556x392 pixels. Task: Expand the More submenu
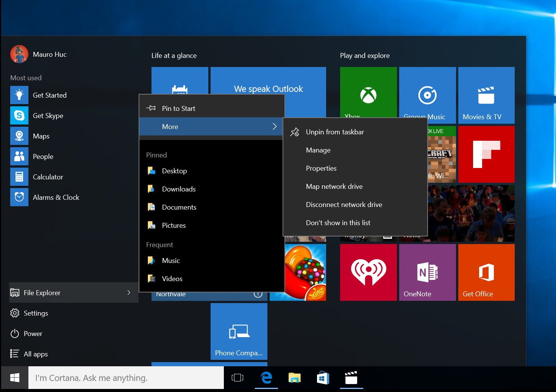212,126
